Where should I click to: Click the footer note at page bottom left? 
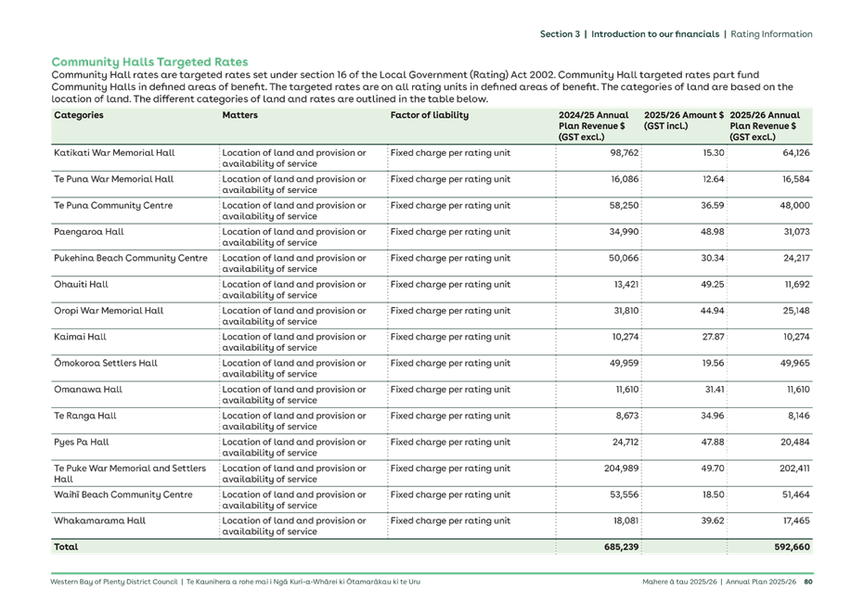coord(237,583)
